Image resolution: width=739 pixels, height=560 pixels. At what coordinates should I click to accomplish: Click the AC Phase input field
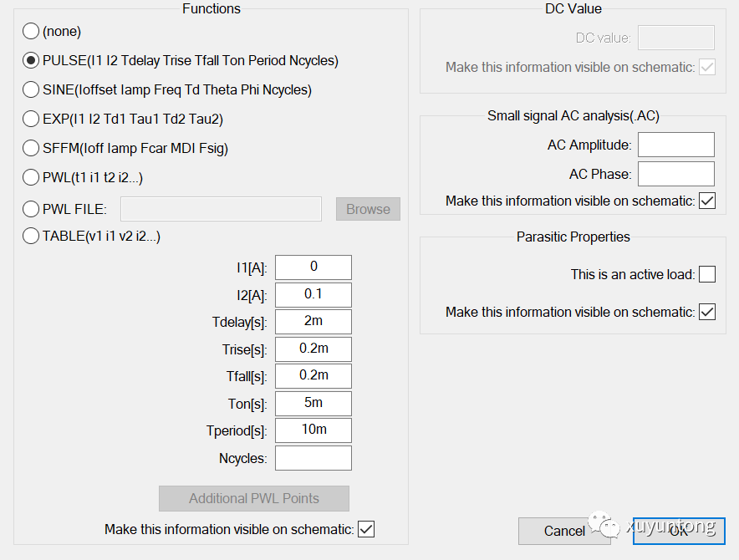(x=675, y=174)
